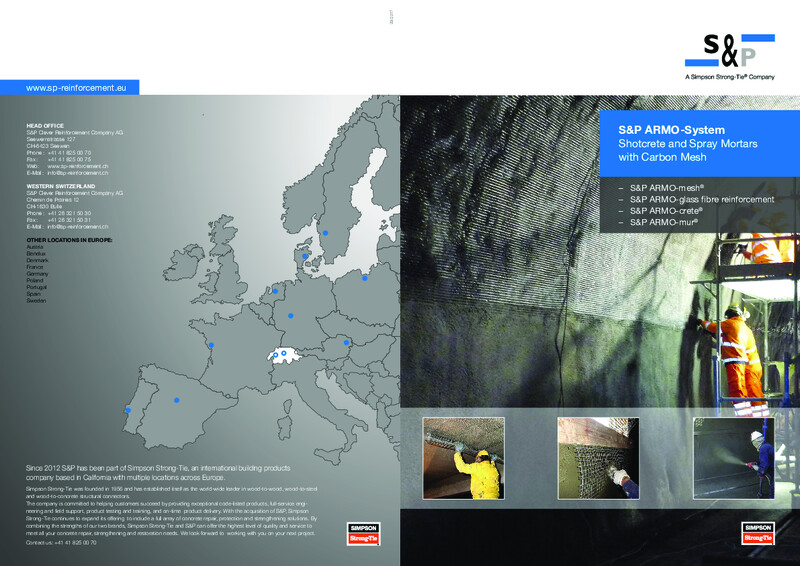
Task: Select the blue map dot in central Spain
Action: (x=177, y=400)
